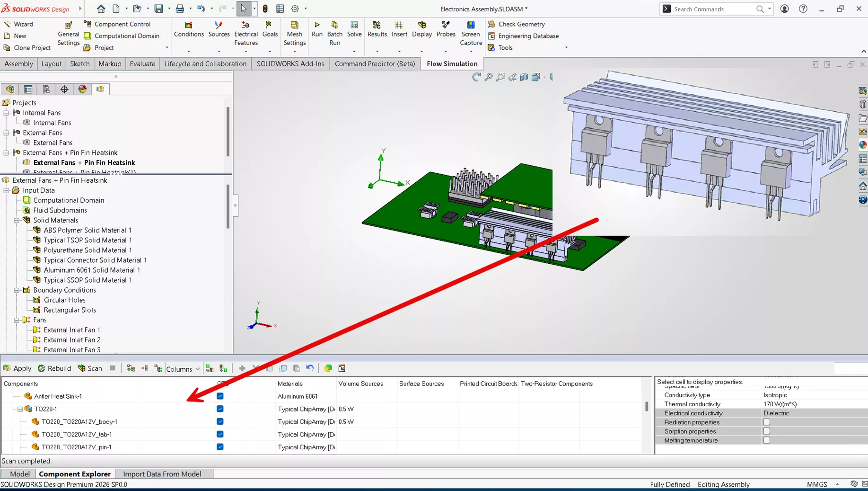This screenshot has height=491, width=868.
Task: Open the Lifecycle and Collaboration tab
Action: (205, 63)
